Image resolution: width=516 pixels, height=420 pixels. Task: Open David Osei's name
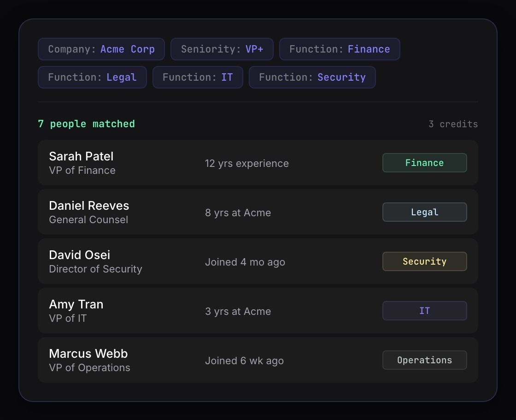[80, 255]
